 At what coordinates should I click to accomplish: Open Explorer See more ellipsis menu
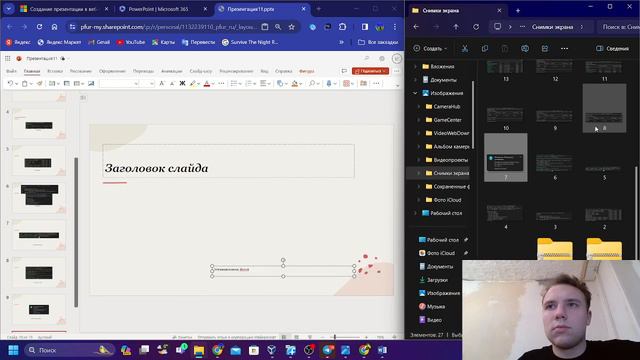(x=564, y=49)
